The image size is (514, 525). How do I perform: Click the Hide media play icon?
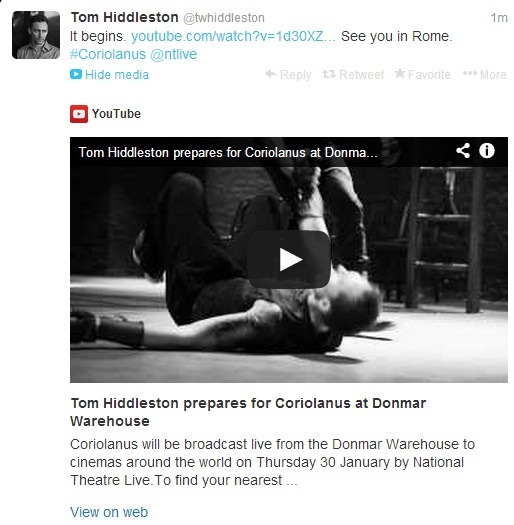76,74
